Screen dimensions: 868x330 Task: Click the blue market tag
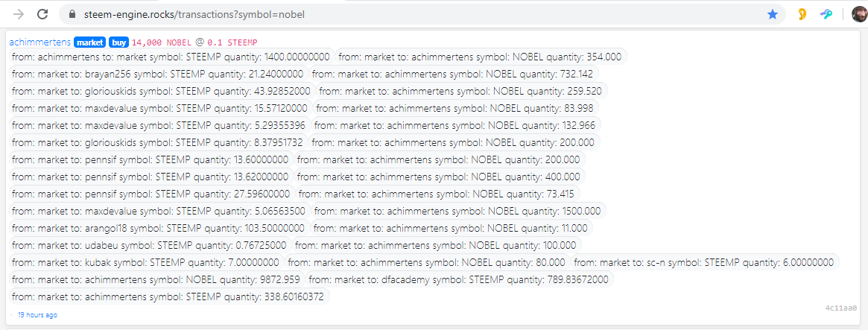(89, 42)
